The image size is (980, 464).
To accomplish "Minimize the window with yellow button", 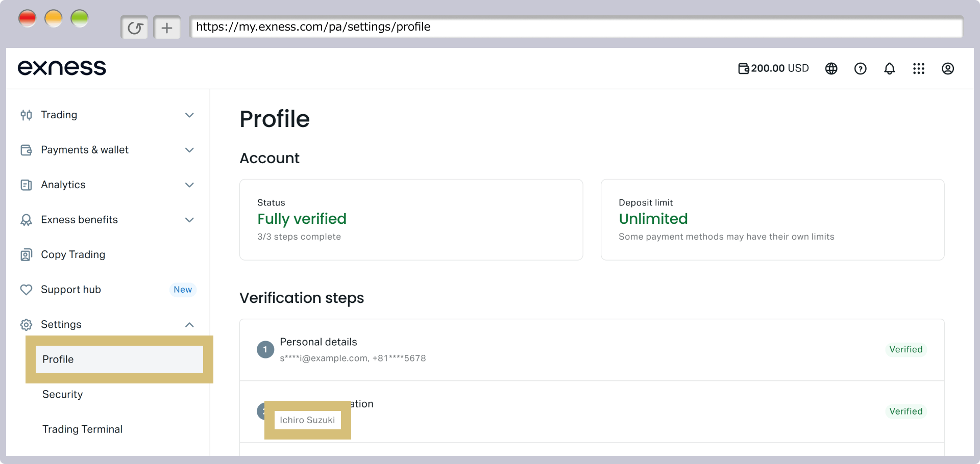I will click(54, 18).
